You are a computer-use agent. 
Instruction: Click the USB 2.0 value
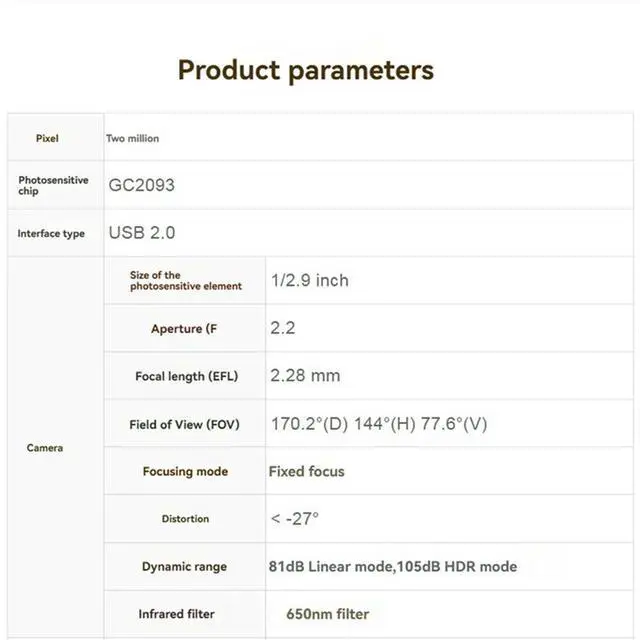pos(142,233)
